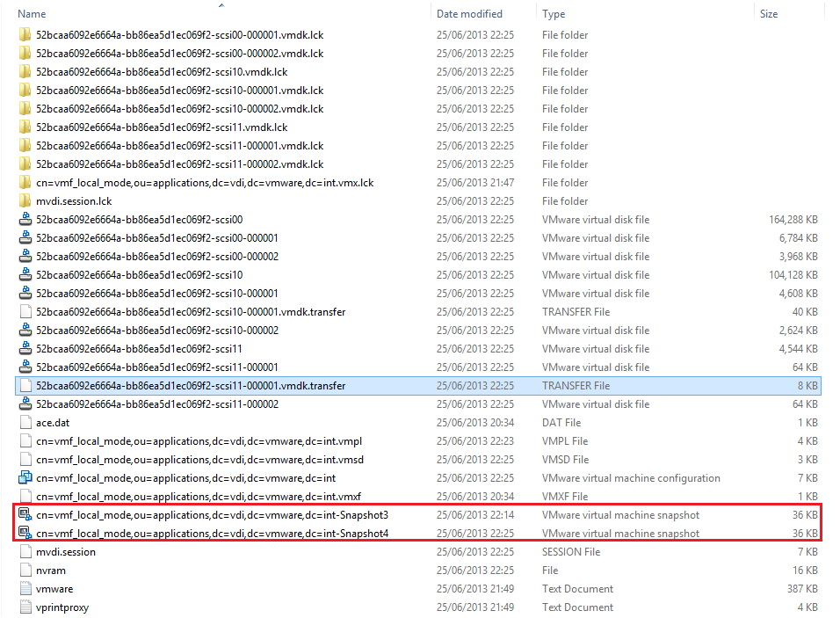Click the ace.dat file icon
This screenshot has width=840, height=618.
[25, 423]
